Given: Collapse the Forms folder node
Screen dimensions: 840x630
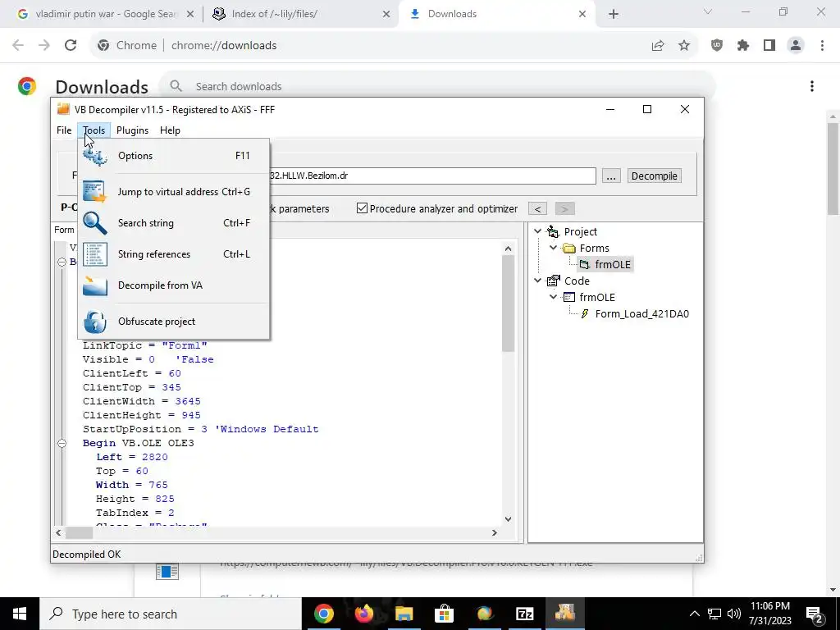Looking at the screenshot, I should tap(554, 248).
